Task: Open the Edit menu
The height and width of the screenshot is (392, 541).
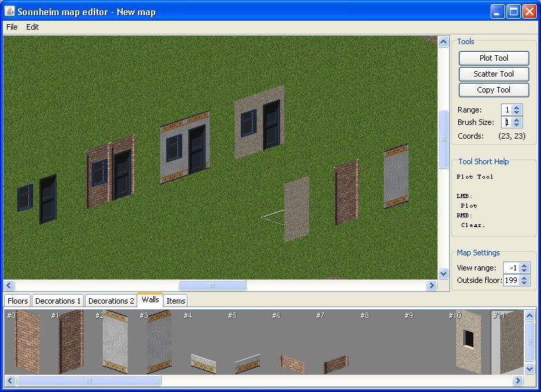Action: pyautogui.click(x=32, y=27)
